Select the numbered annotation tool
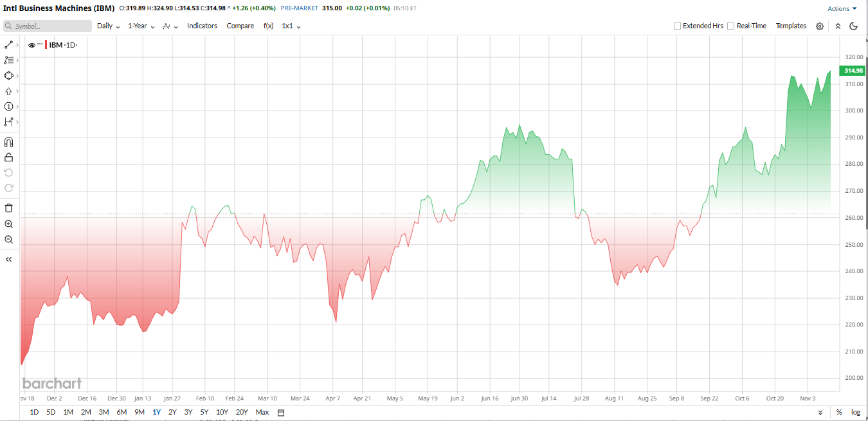The image size is (868, 421). click(x=8, y=107)
